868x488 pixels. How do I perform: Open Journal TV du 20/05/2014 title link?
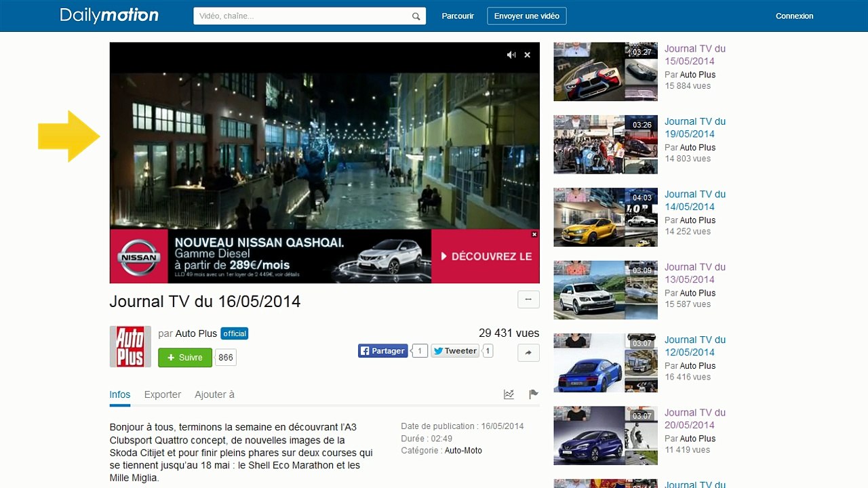[695, 418]
